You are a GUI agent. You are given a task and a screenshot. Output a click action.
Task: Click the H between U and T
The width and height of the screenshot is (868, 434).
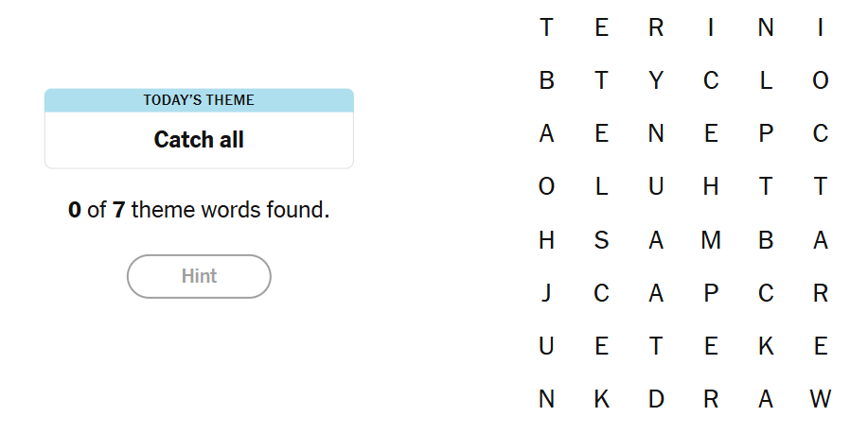711,187
